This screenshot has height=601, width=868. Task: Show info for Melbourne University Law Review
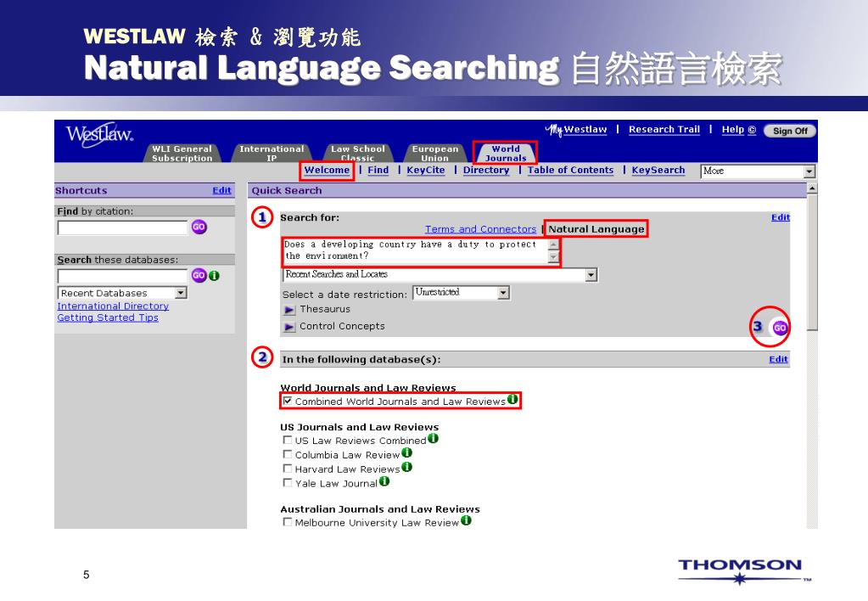coord(466,520)
